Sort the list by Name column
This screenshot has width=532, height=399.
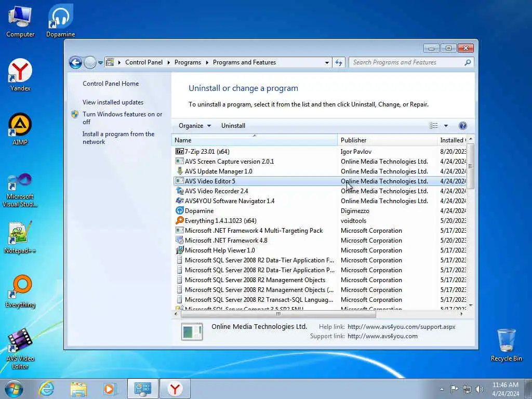click(x=255, y=140)
